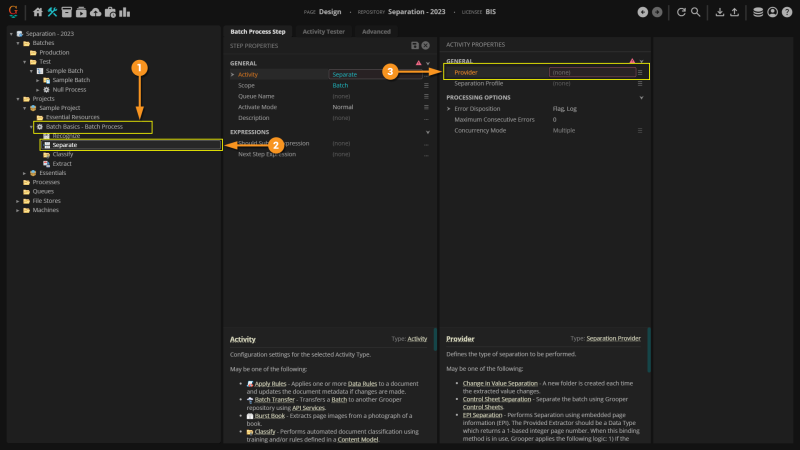Open Scope property list menu icon

426,85
